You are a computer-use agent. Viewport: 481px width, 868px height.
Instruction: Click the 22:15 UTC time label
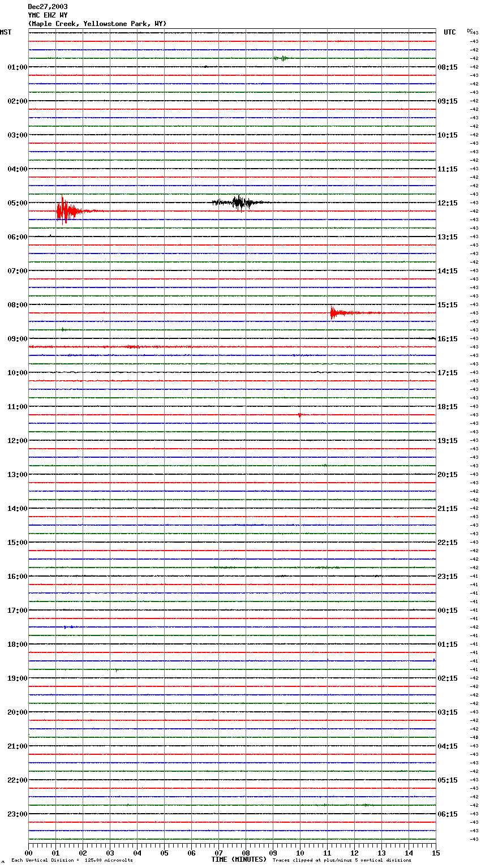tap(448, 543)
